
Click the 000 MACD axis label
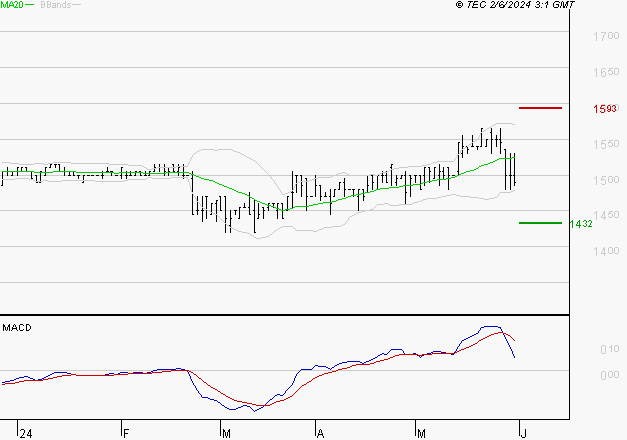pyautogui.click(x=610, y=375)
